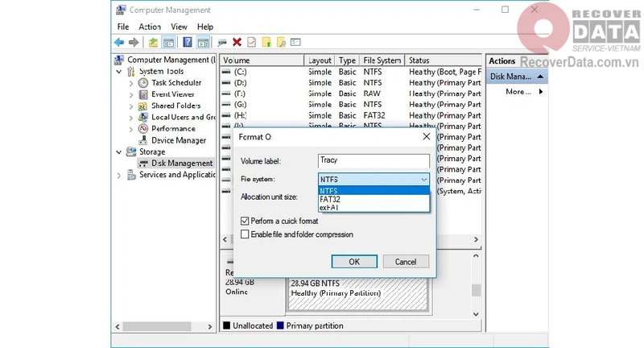Close the Format O: dialog
This screenshot has width=644, height=348.
point(427,136)
